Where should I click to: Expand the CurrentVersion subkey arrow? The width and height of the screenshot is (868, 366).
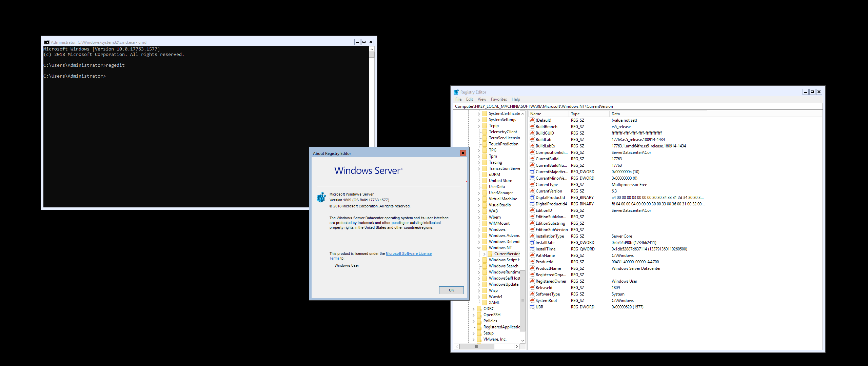tap(484, 254)
